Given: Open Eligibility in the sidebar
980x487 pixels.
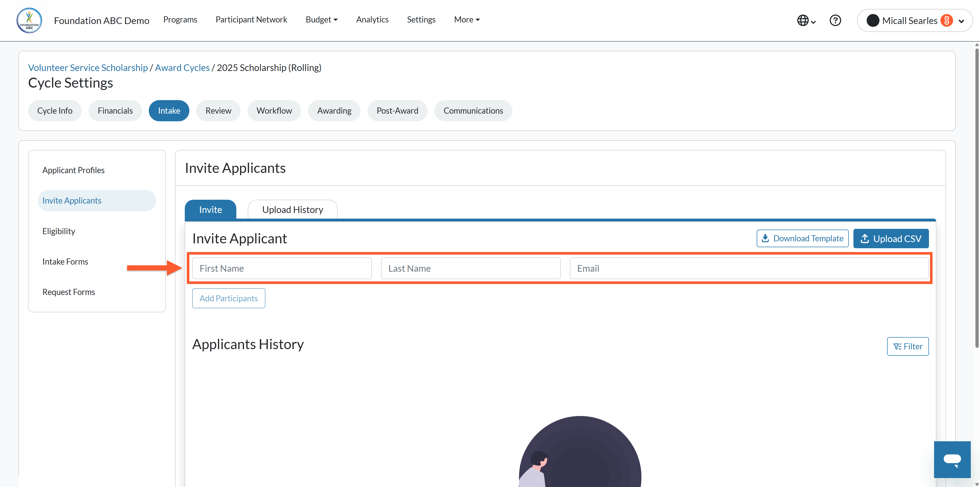Looking at the screenshot, I should point(97,231).
